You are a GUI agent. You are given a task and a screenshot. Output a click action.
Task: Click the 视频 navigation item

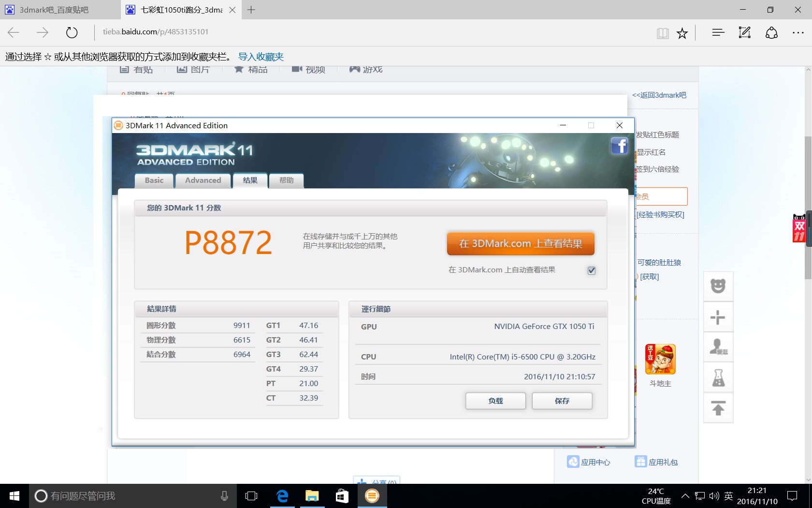click(308, 70)
